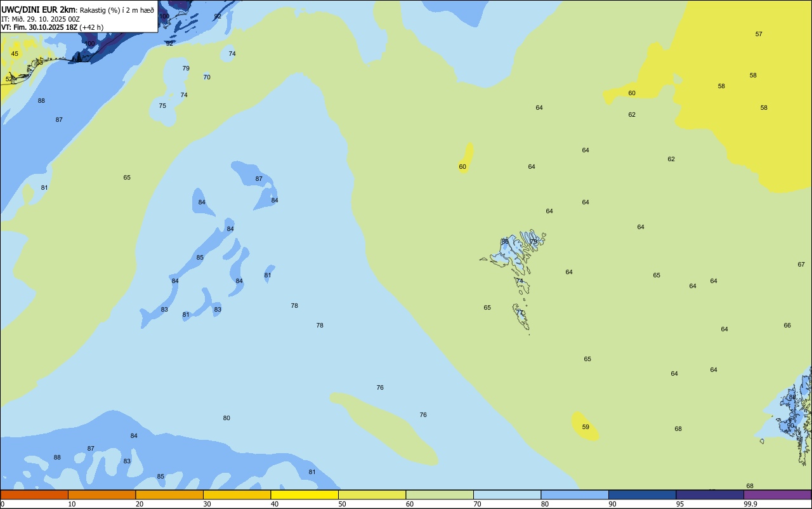Click the light blue 70–80 legend swatch

click(507, 494)
